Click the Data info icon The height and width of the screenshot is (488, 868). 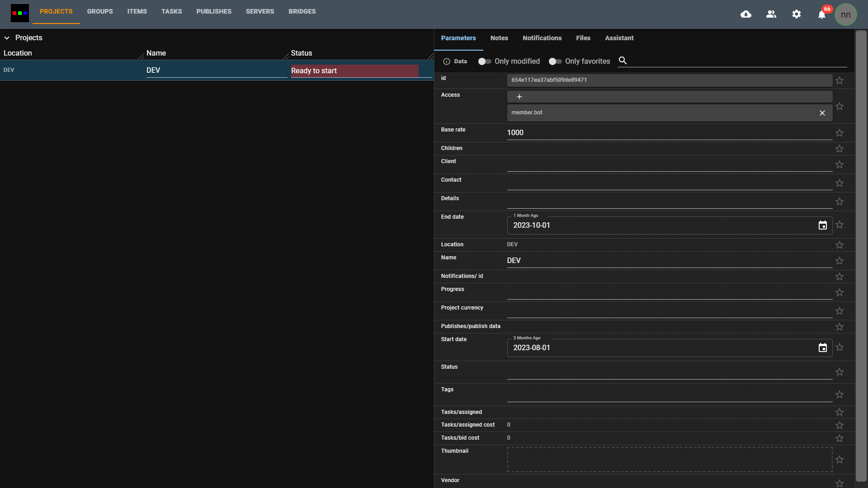point(447,61)
